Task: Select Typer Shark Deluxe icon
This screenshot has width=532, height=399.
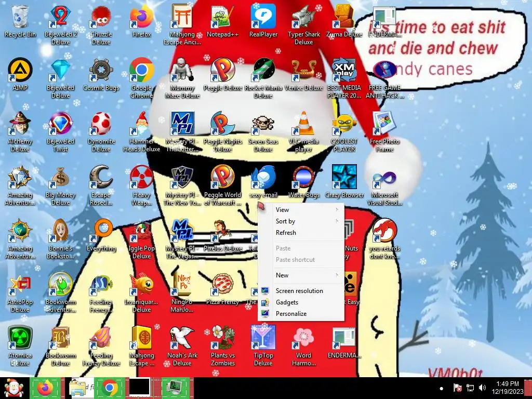Action: (x=303, y=17)
